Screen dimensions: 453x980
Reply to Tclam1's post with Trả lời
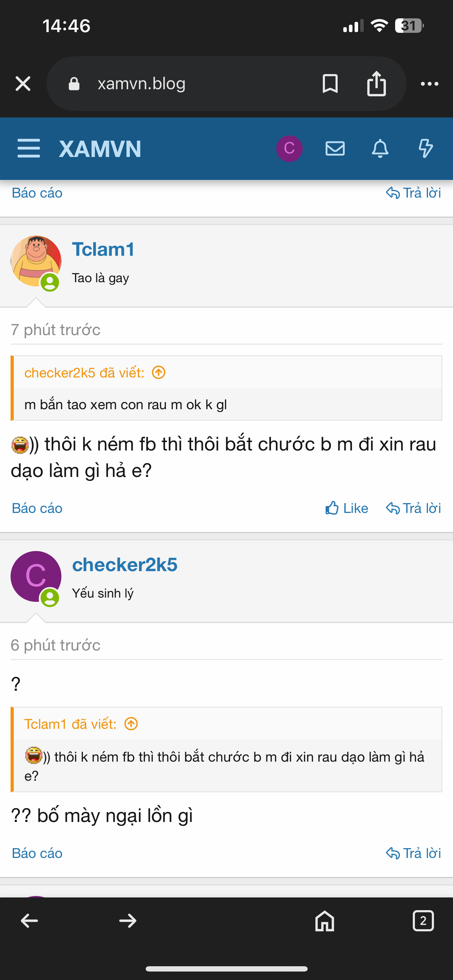pyautogui.click(x=413, y=508)
